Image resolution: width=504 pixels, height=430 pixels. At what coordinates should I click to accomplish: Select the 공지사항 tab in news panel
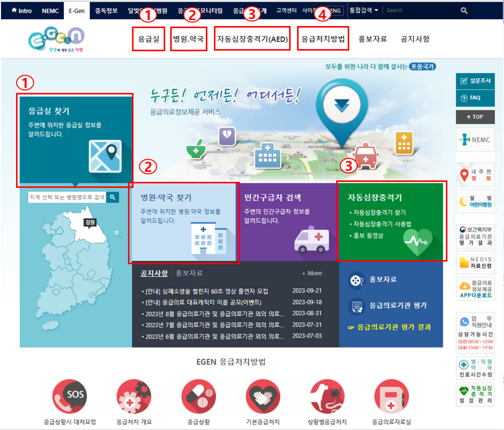154,273
